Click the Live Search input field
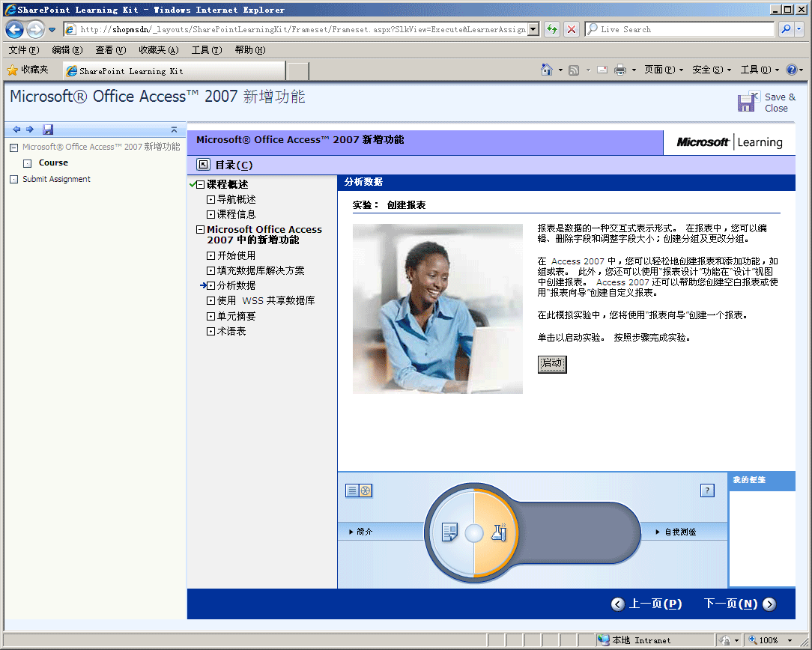 679,29
